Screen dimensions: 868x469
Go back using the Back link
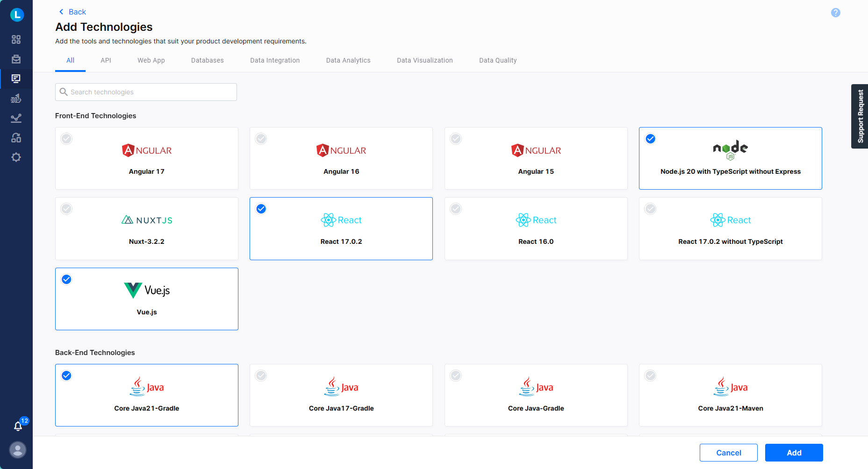pyautogui.click(x=72, y=11)
